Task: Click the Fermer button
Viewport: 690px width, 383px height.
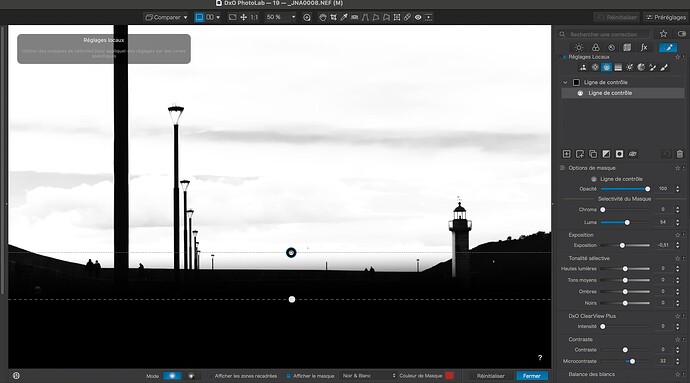Action: [x=532, y=376]
